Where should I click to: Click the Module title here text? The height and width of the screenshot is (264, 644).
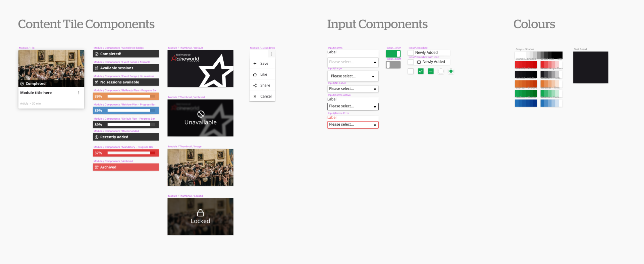pyautogui.click(x=36, y=93)
